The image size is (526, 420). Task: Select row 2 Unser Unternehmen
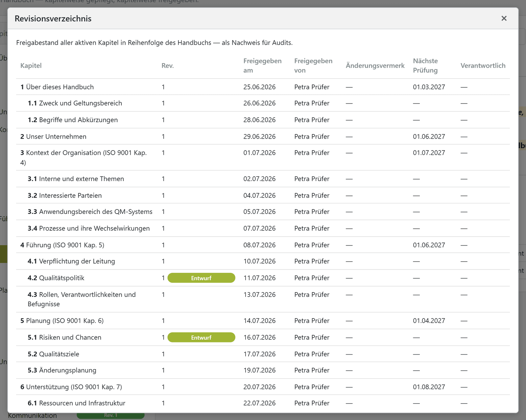pos(263,136)
